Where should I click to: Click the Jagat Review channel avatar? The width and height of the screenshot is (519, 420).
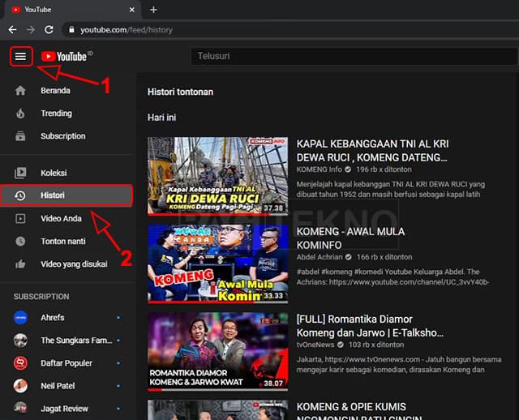[x=20, y=409]
